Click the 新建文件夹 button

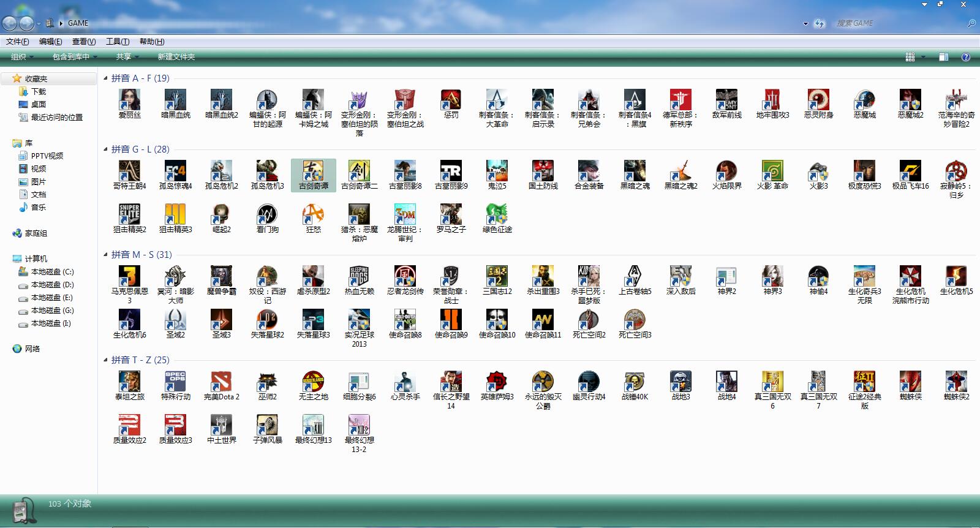[176, 56]
